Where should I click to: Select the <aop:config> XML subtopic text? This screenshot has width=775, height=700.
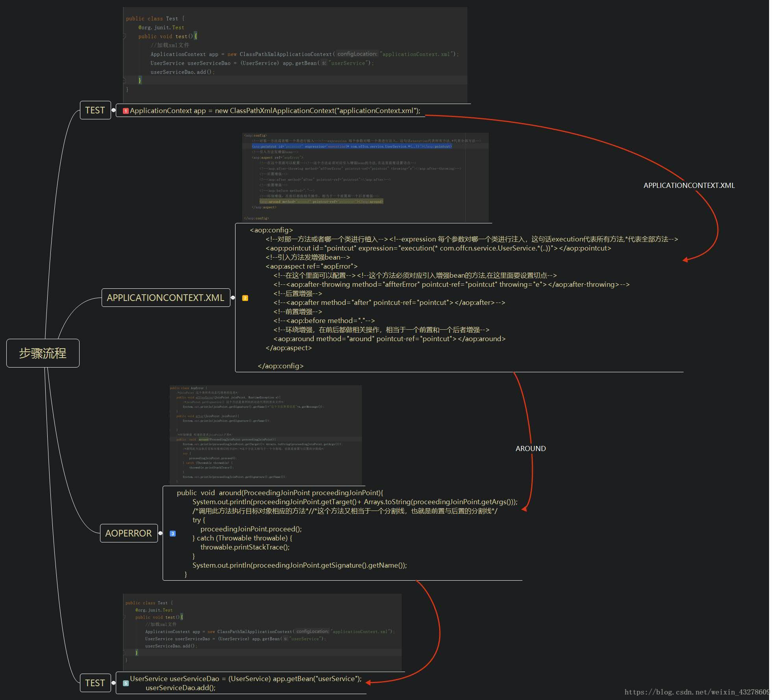(464, 298)
